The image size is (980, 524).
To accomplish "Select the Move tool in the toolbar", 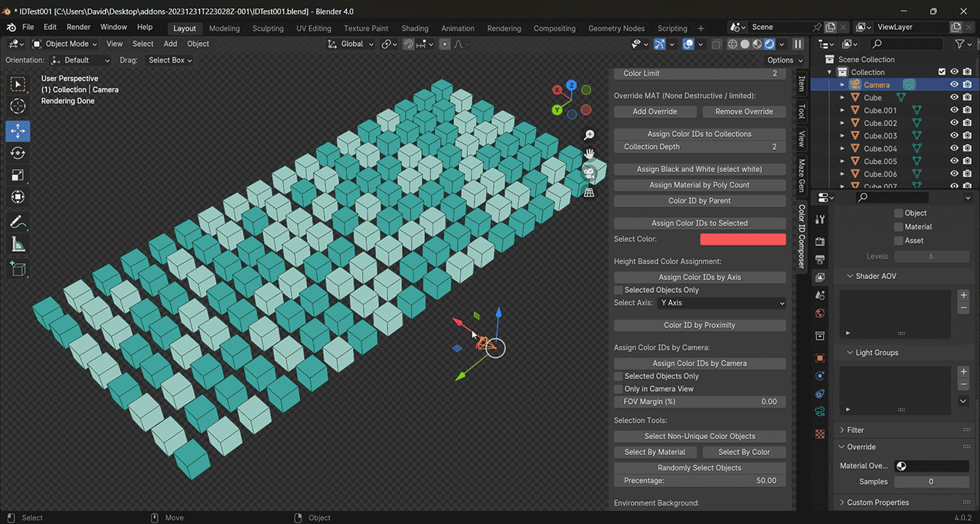I will 18,131.
